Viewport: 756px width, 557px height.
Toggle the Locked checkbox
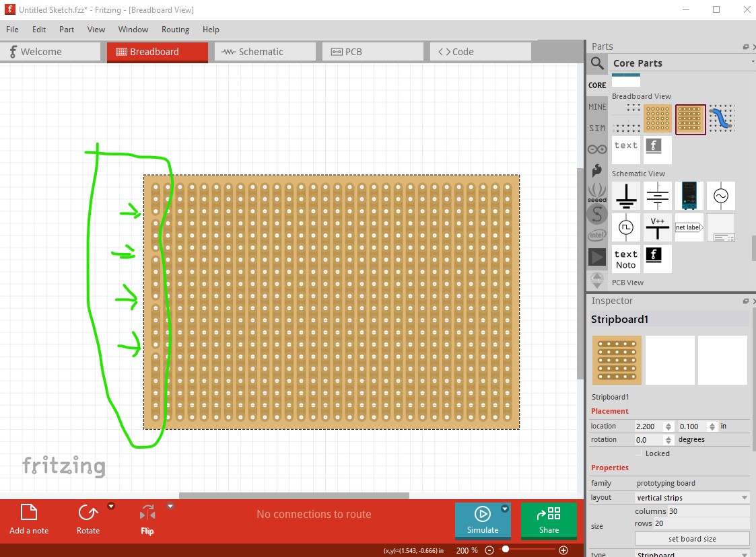click(638, 453)
